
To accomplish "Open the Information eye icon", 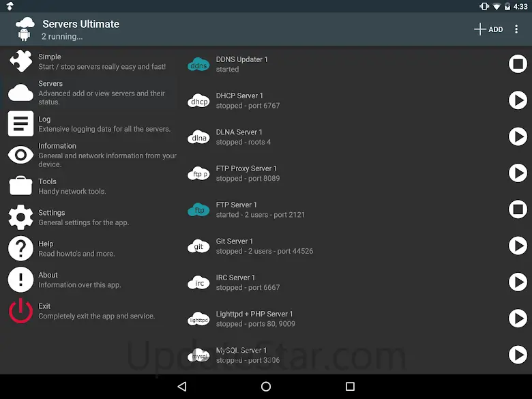I will coord(20,155).
